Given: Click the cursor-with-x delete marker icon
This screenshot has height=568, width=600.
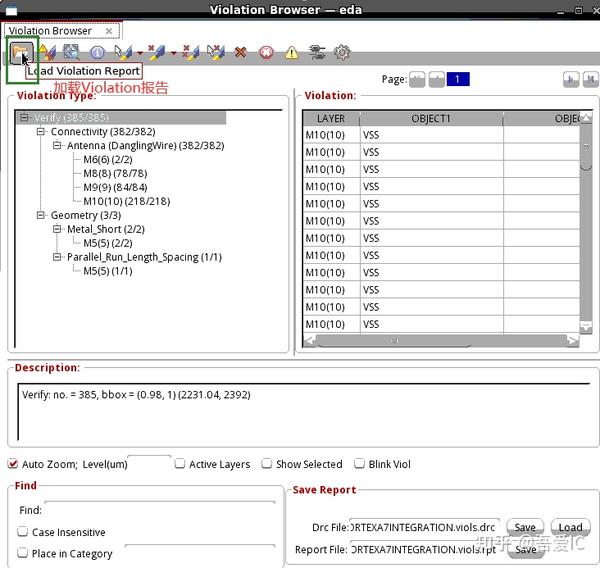Looking at the screenshot, I should pyautogui.click(x=215, y=52).
